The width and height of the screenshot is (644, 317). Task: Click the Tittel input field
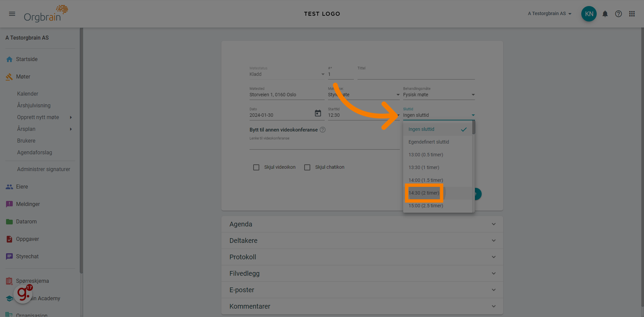click(416, 74)
